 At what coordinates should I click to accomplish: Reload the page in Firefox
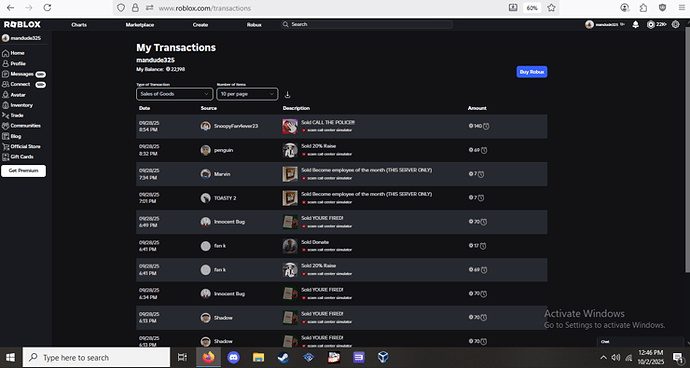click(x=47, y=7)
